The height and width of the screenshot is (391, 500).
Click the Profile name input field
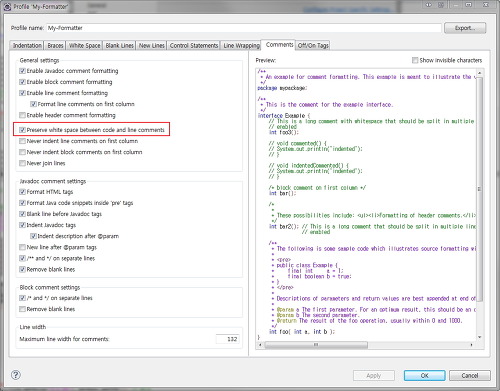pyautogui.click(x=244, y=28)
